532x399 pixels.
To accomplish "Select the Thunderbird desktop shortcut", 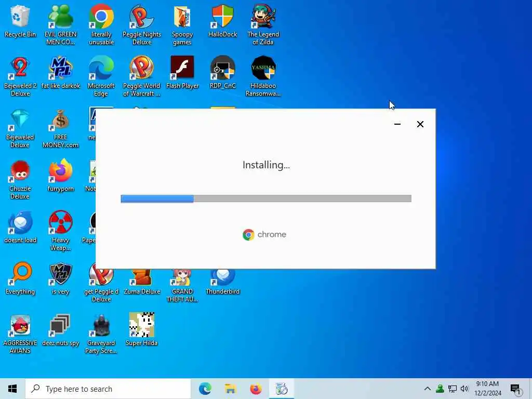I will [x=222, y=282].
